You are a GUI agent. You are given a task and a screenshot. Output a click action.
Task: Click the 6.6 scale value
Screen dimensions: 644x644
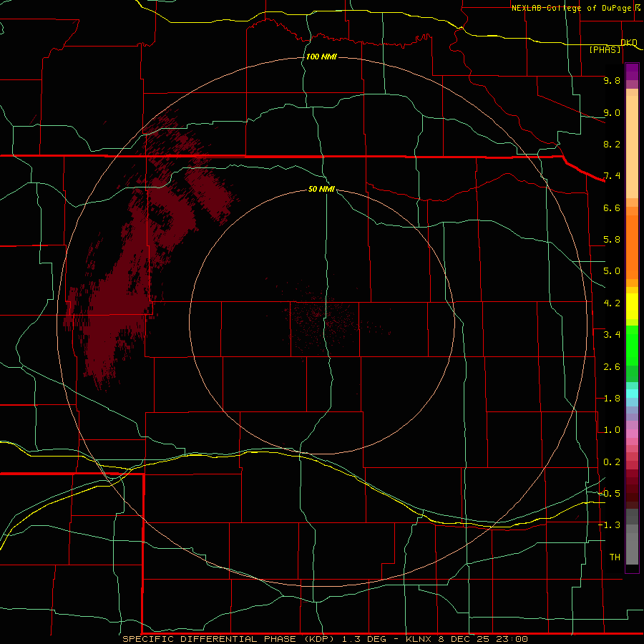point(612,208)
